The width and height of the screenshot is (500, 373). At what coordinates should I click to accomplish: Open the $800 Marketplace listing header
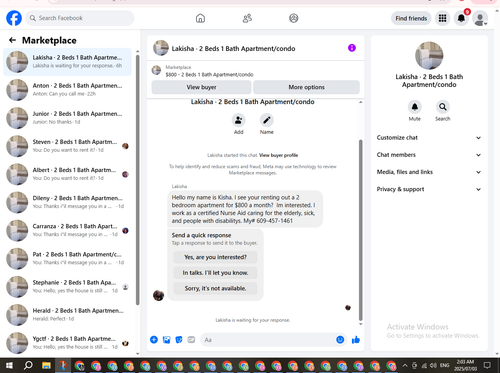[210, 71]
